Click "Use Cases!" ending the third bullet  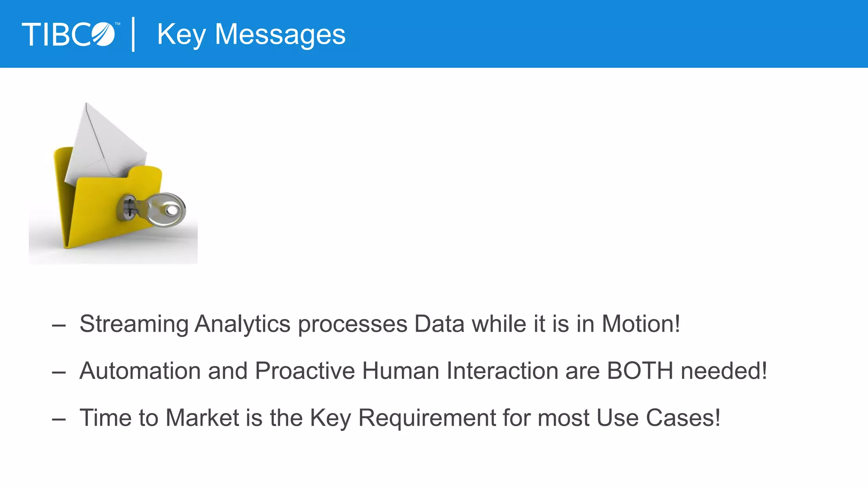coord(658,418)
